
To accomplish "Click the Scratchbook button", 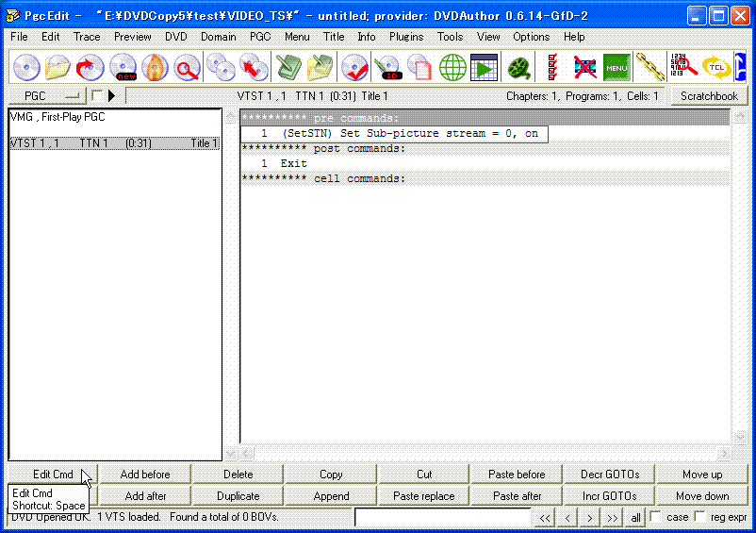I will (x=709, y=96).
